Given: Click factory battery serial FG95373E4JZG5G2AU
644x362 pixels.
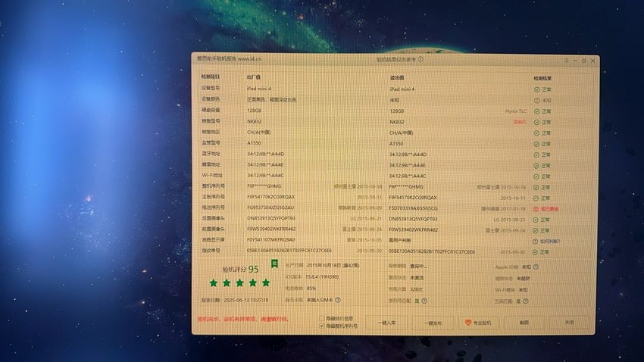Looking at the screenshot, I should pyautogui.click(x=270, y=208).
